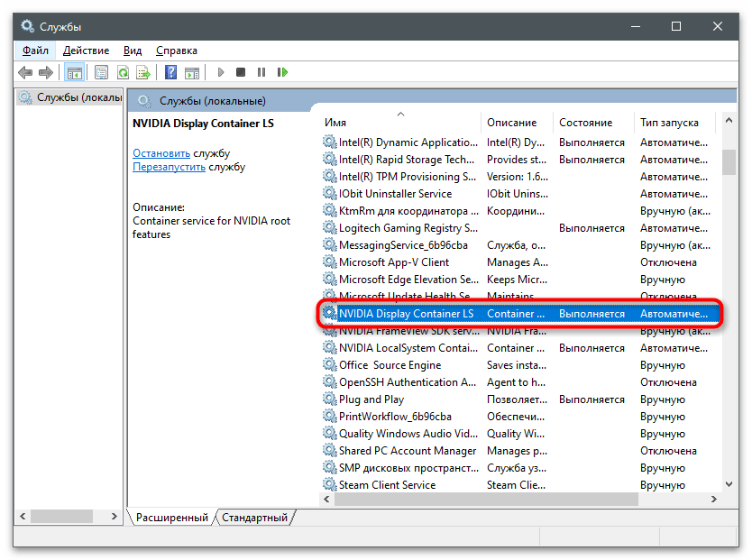The height and width of the screenshot is (560, 752).
Task: Stop the service with the square icon
Action: click(241, 72)
